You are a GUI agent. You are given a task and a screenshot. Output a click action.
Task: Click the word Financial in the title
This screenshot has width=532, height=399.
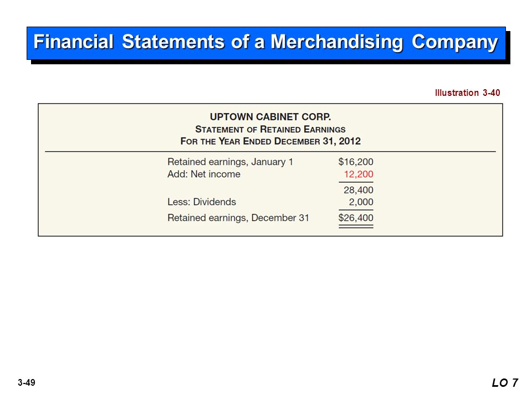[73, 42]
